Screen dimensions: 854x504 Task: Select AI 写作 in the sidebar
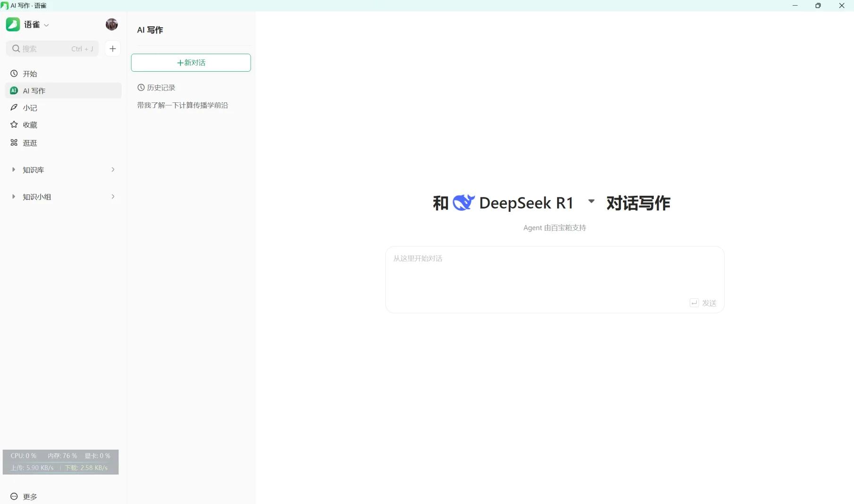(x=63, y=91)
